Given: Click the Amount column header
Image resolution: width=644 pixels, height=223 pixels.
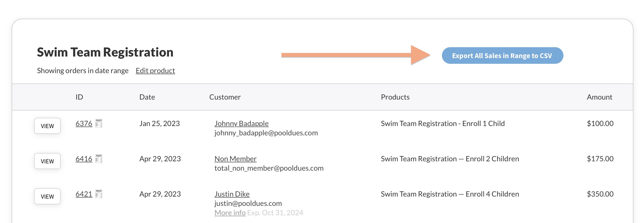Looking at the screenshot, I should [x=599, y=97].
